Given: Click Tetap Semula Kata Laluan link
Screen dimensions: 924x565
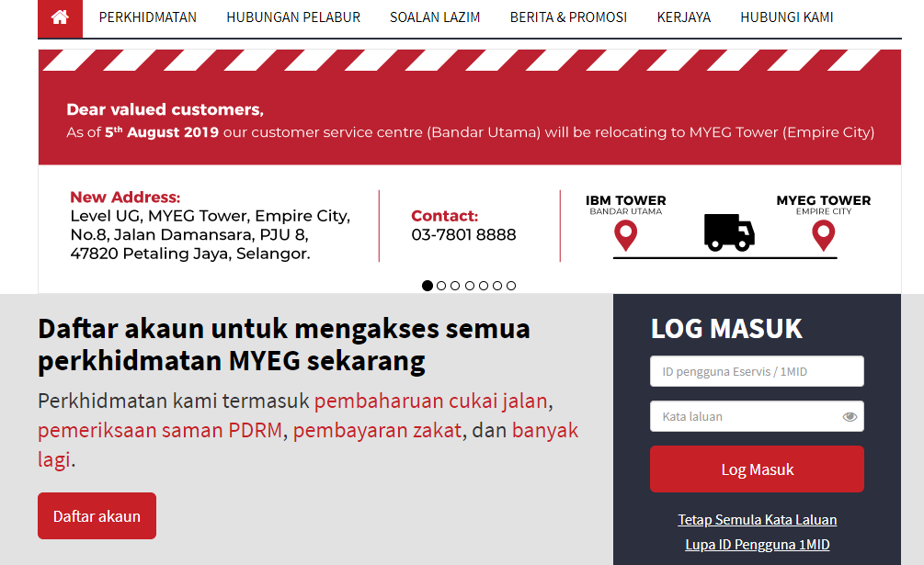Looking at the screenshot, I should [757, 520].
